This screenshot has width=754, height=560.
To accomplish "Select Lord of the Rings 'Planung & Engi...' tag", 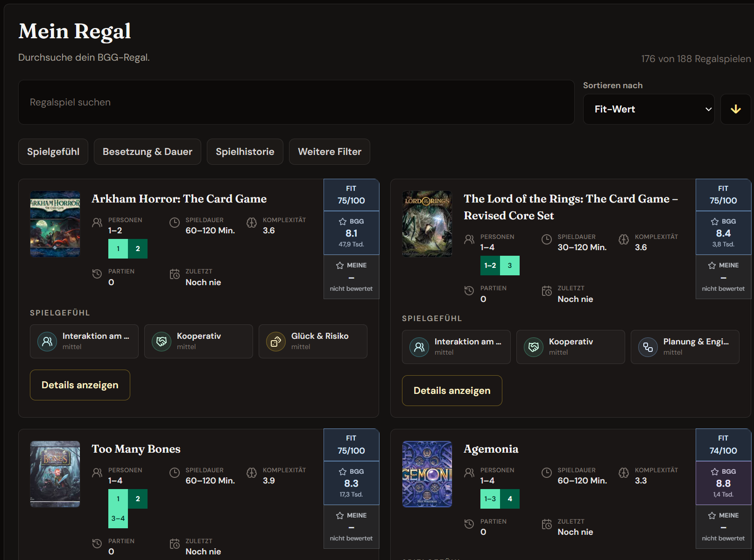I will click(685, 347).
